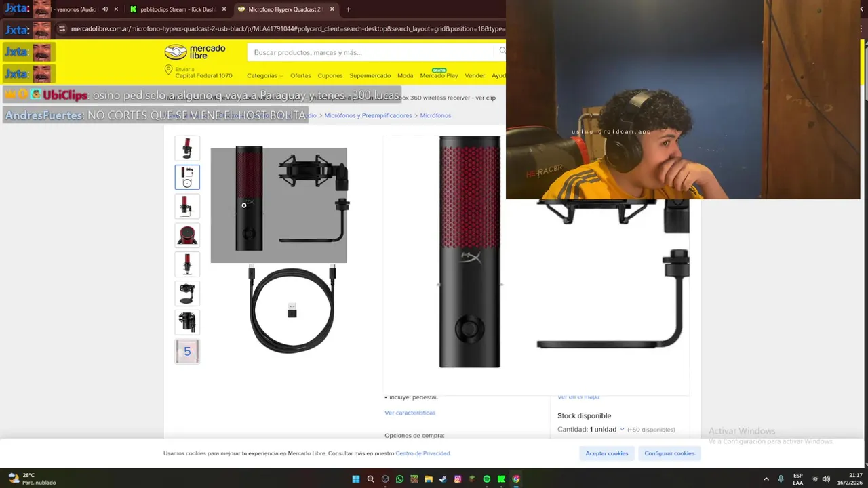
Task: Switch to Chrome in the taskbar
Action: (516, 479)
